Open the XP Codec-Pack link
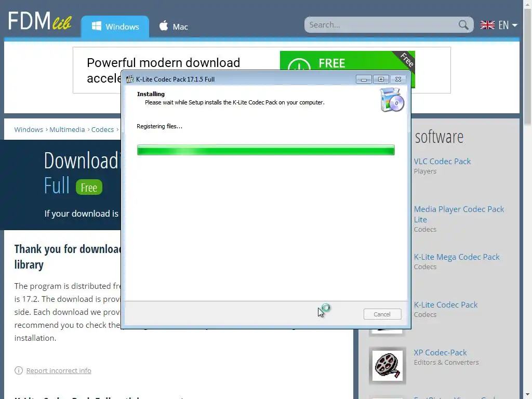Screen dimensions: 532x399 pyautogui.click(x=440, y=353)
